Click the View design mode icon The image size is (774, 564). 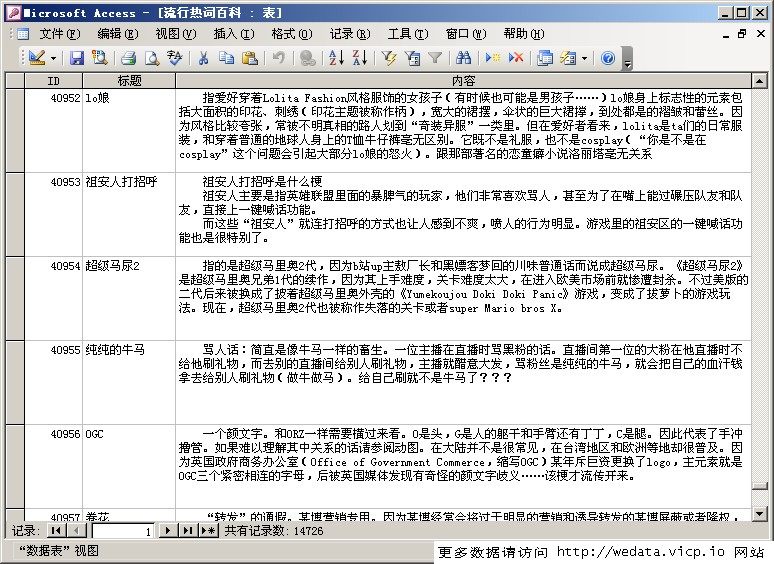pos(37,58)
